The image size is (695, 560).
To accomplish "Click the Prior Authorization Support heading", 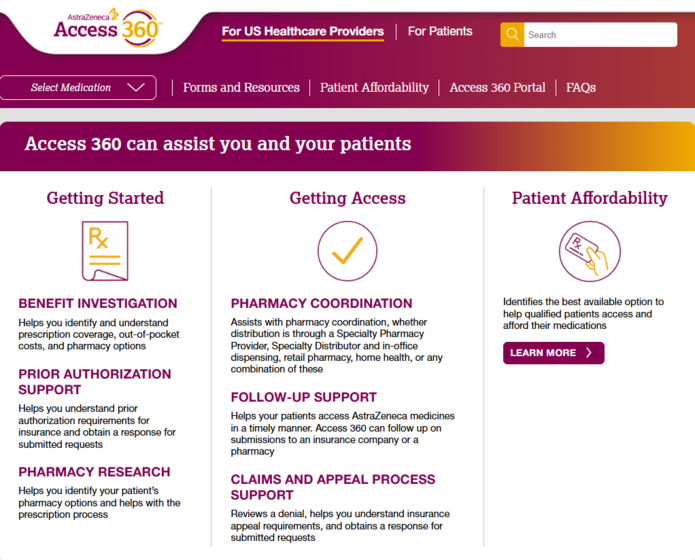I will tap(95, 381).
